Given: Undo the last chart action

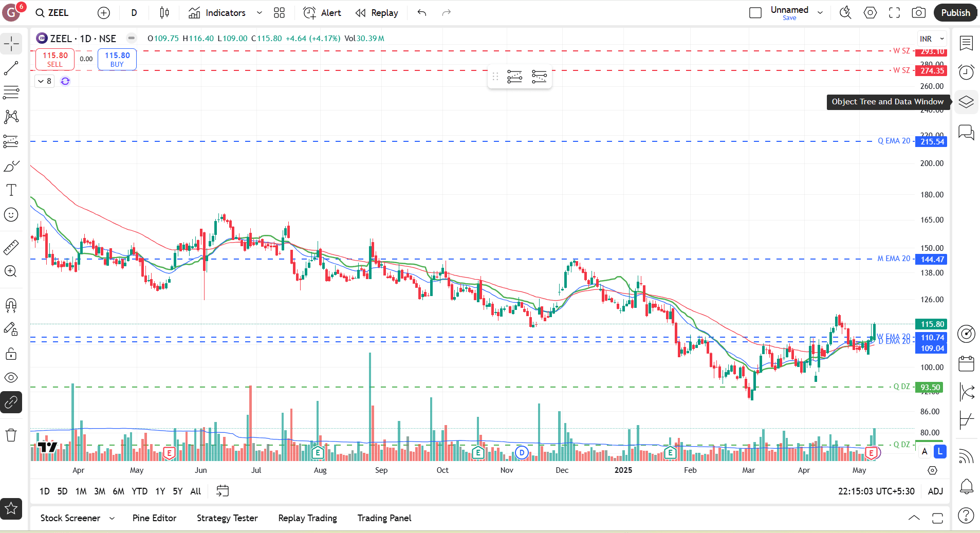Looking at the screenshot, I should coord(422,13).
